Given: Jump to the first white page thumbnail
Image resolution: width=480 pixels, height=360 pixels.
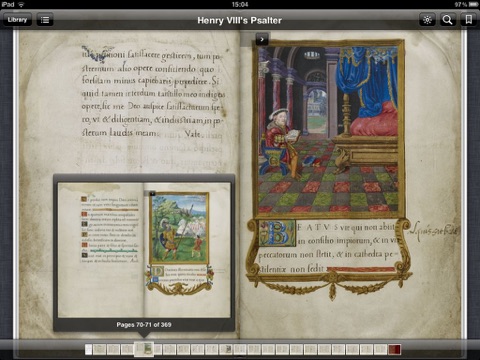Looking at the screenshot, I should pos(88,349).
